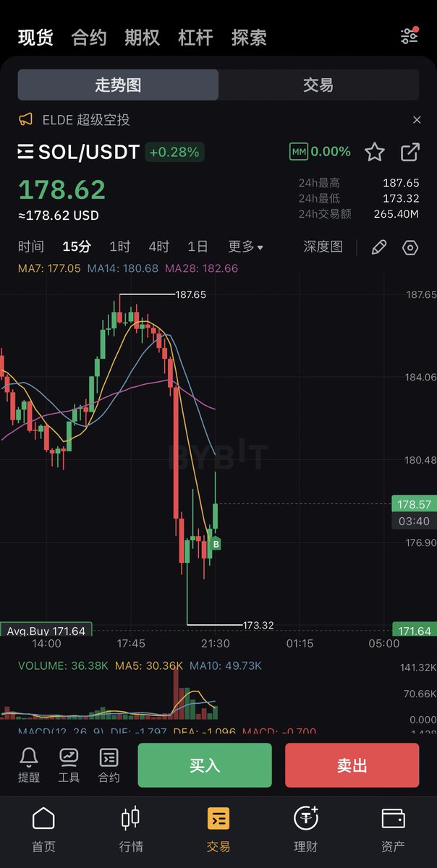This screenshot has height=868, width=437.
Task: Tap the alert bell icon
Action: click(x=29, y=765)
